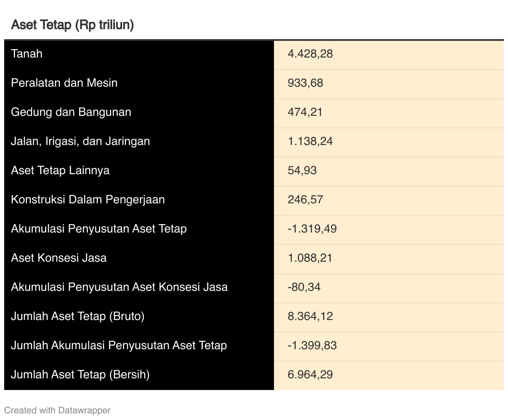Select Jumlah Aset Tetap (Bruto) label
The height and width of the screenshot is (420, 508).
tap(78, 316)
